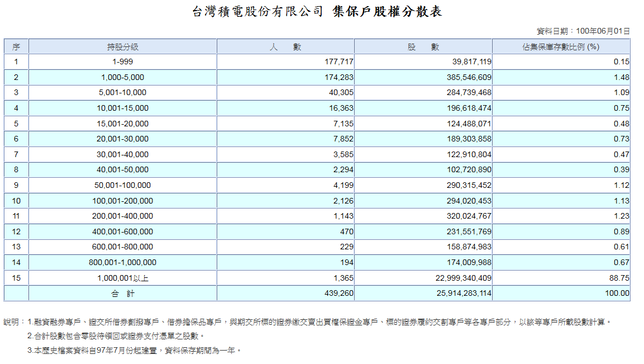The width and height of the screenshot is (644, 364).
Task: Select the 800,001-1,000,000 range cell
Action: click(x=122, y=263)
